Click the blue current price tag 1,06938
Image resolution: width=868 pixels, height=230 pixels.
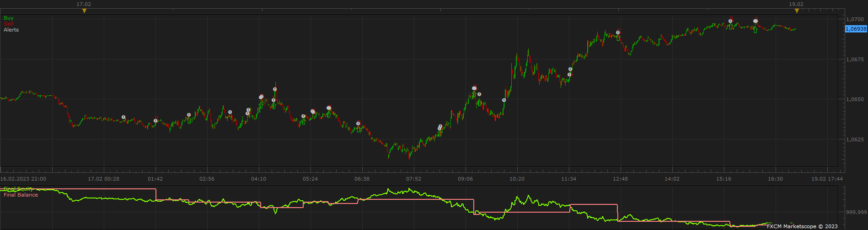856,29
